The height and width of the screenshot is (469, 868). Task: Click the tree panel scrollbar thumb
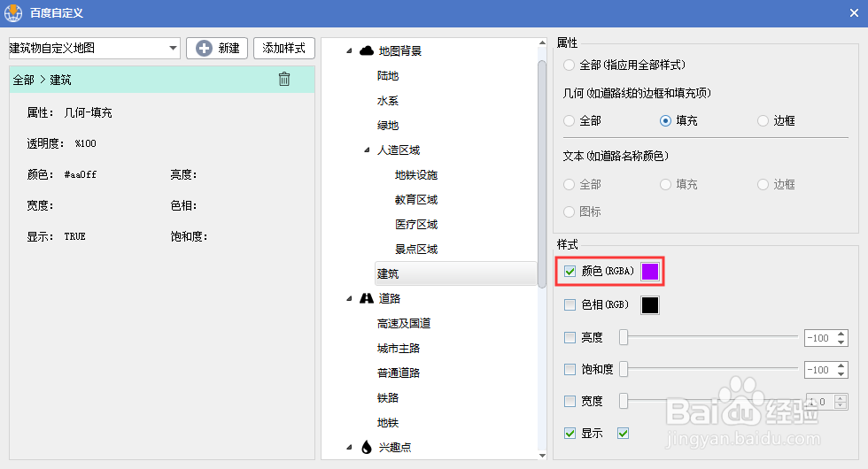542,173
